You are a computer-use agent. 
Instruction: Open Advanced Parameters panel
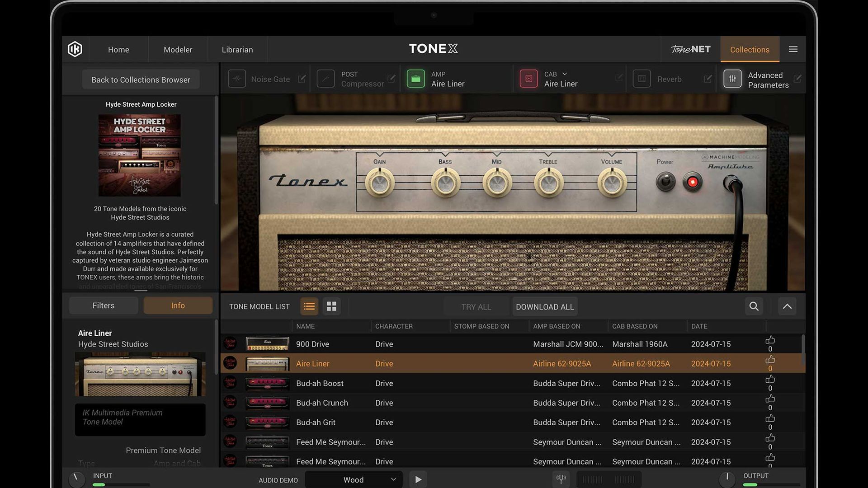pos(732,78)
